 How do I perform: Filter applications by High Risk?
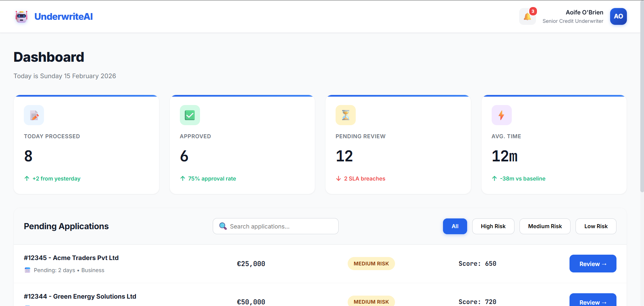click(493, 226)
